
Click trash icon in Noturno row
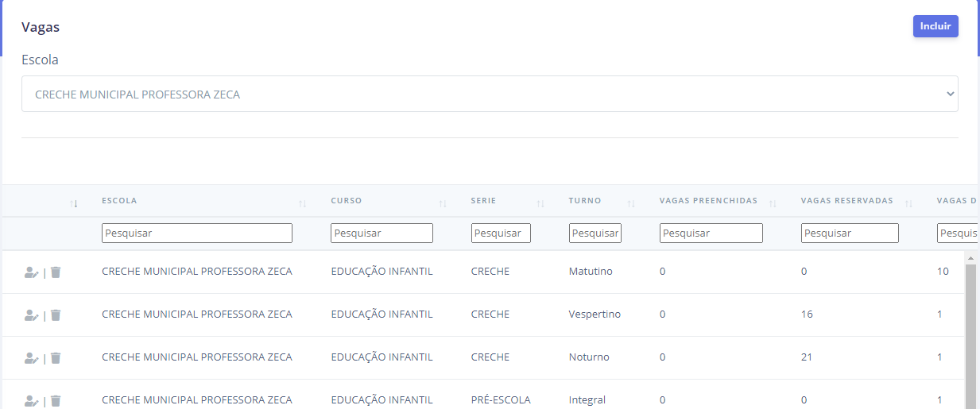coord(56,358)
